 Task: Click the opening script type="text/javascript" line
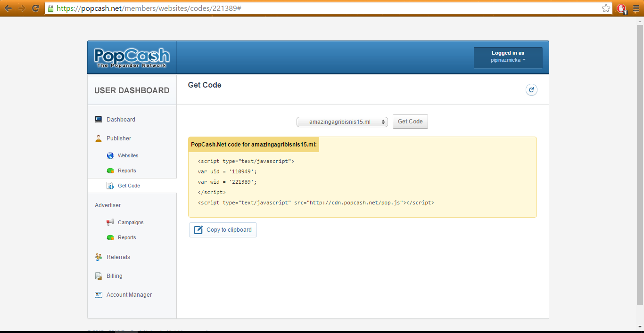pyautogui.click(x=246, y=161)
